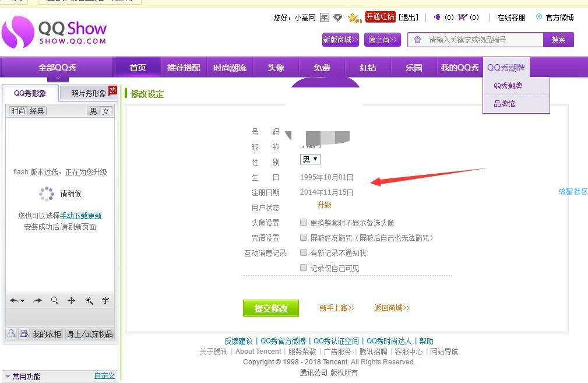This screenshot has height=383, width=588.
Task: Click 升级 user status link
Action: pyautogui.click(x=325, y=205)
